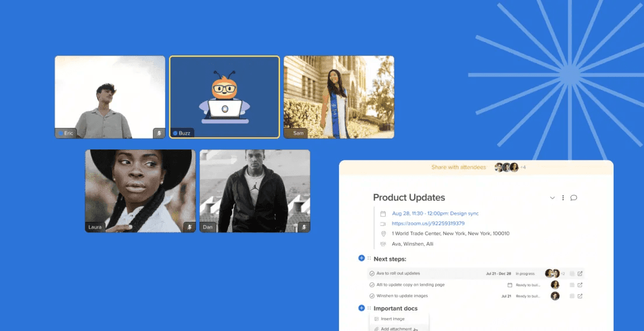Click the calendar icon on Alli's task row

click(510, 284)
